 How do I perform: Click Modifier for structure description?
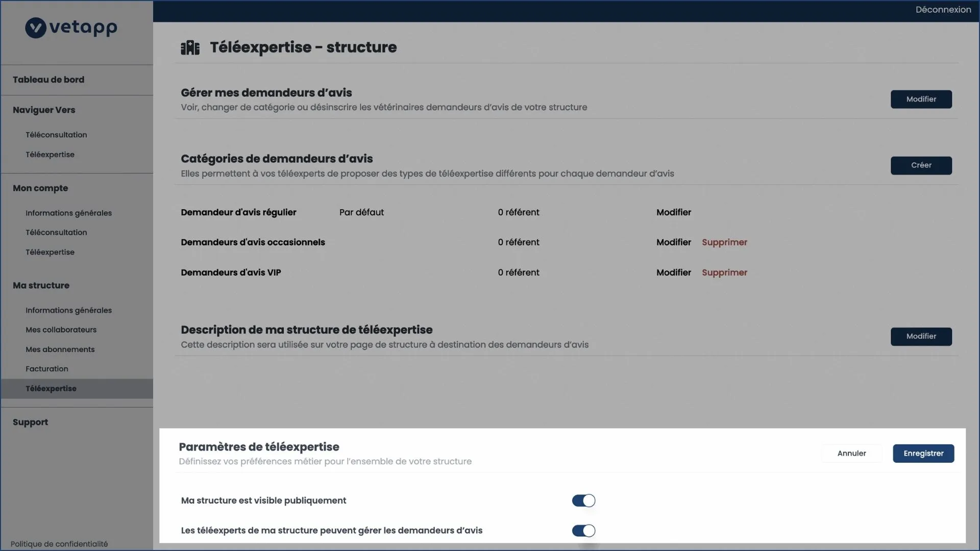pyautogui.click(x=921, y=336)
